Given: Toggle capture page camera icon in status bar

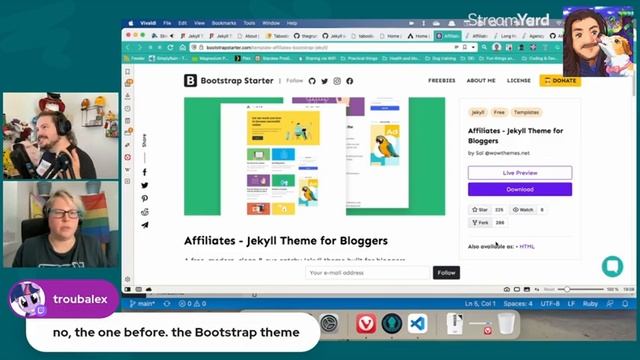Looking at the screenshot, I should point(507,289).
